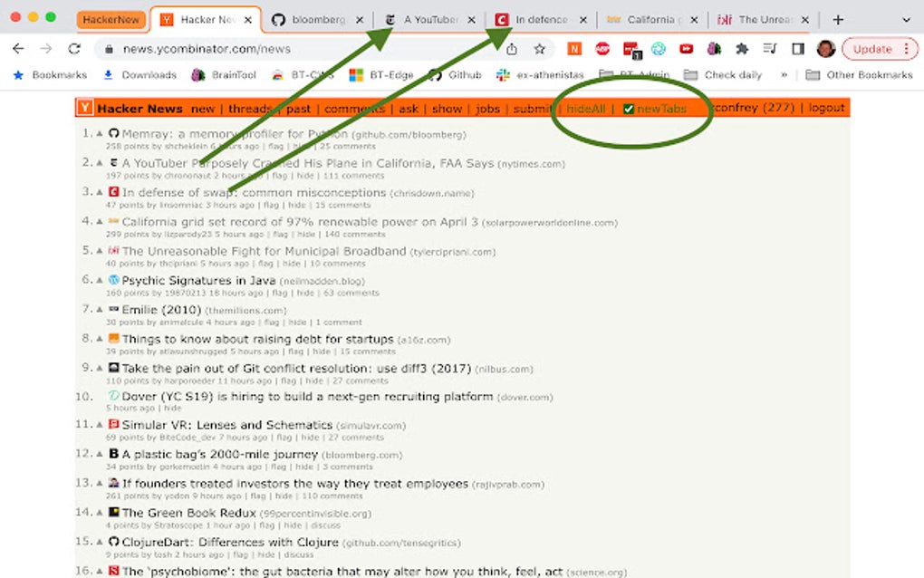Click the BT-Edge bookmark icon
924x578 pixels.
click(x=358, y=74)
